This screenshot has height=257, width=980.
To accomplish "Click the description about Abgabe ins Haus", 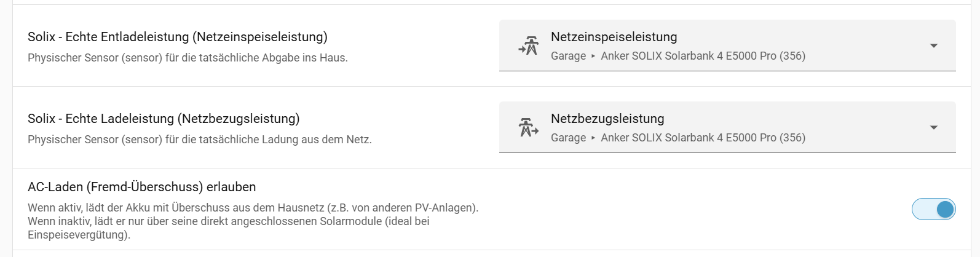I will coord(188,58).
